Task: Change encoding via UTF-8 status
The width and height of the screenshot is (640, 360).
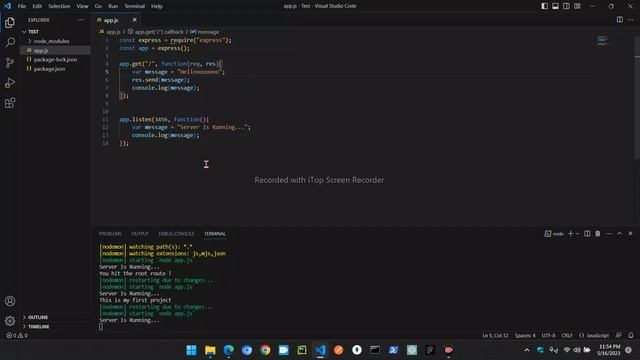Action: pyautogui.click(x=548, y=335)
